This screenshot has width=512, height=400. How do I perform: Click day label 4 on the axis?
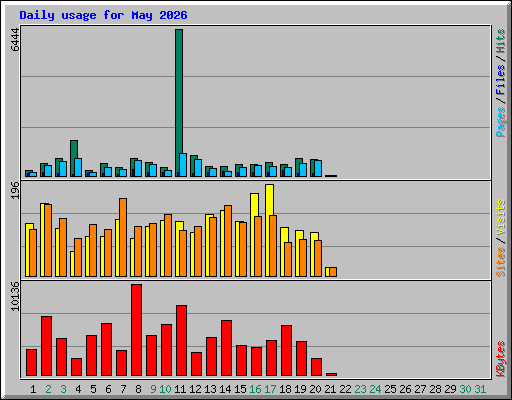pos(78,389)
